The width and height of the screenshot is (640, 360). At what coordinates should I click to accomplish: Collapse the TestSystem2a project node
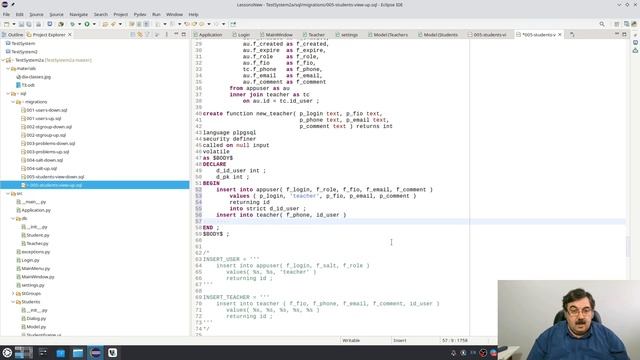pos(3,60)
